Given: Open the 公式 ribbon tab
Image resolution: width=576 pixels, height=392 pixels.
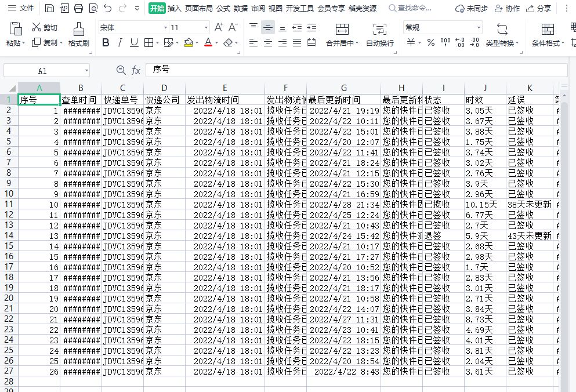Looking at the screenshot, I should 223,8.
